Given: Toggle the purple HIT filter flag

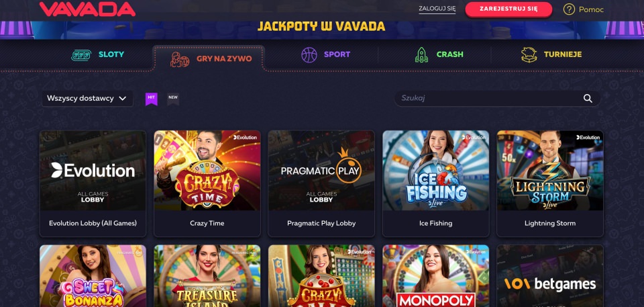Looking at the screenshot, I should pos(152,99).
